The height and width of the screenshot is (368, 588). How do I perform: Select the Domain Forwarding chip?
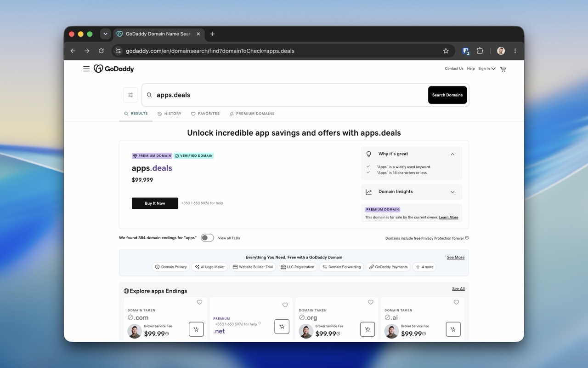click(341, 267)
